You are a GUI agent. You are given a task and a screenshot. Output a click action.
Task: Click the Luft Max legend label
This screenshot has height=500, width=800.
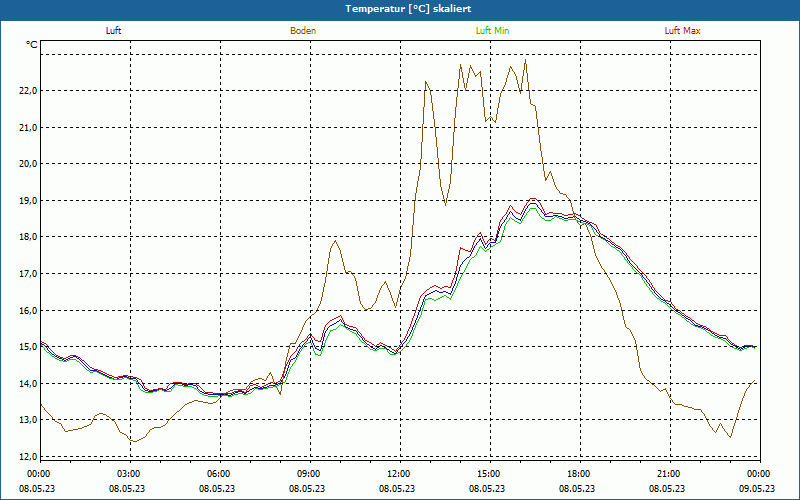tap(682, 31)
